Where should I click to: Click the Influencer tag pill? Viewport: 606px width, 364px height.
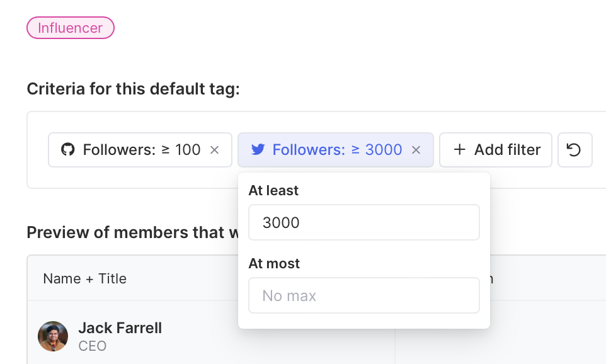tap(71, 28)
